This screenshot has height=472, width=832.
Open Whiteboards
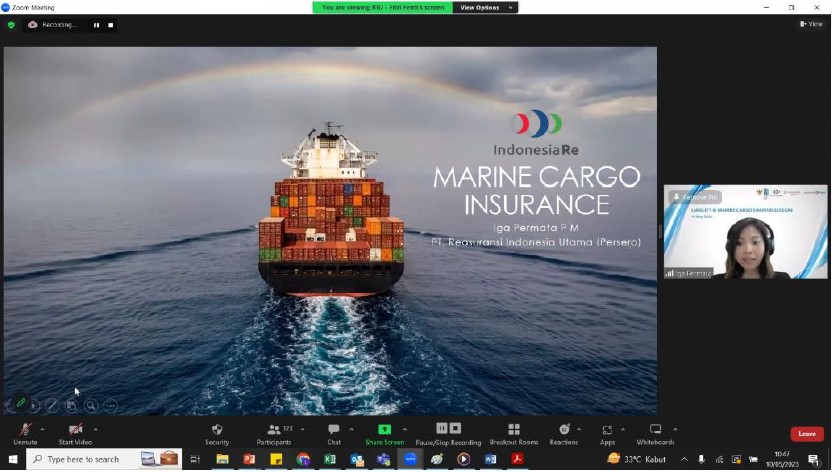point(656,434)
